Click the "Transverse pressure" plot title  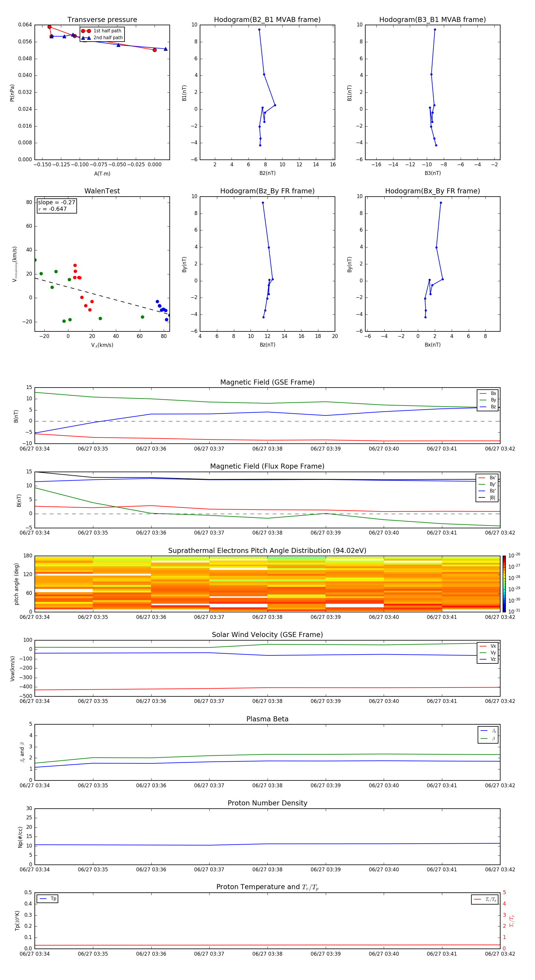[x=102, y=20]
